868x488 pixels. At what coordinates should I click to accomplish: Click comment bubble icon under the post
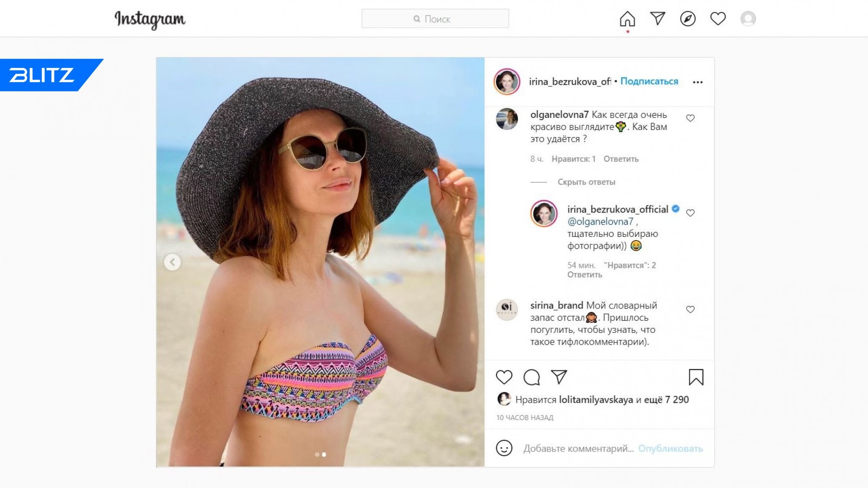(531, 377)
